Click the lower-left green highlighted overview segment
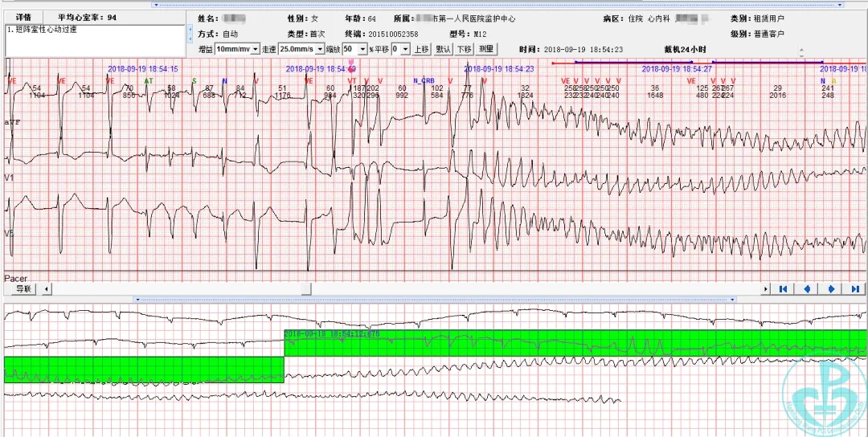Viewport: 868px width, 437px height. [144, 370]
